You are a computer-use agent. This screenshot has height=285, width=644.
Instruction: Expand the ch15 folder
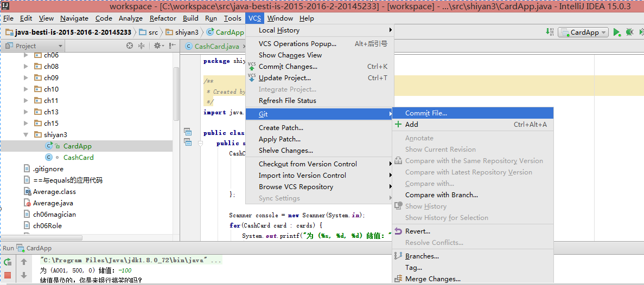[26, 123]
